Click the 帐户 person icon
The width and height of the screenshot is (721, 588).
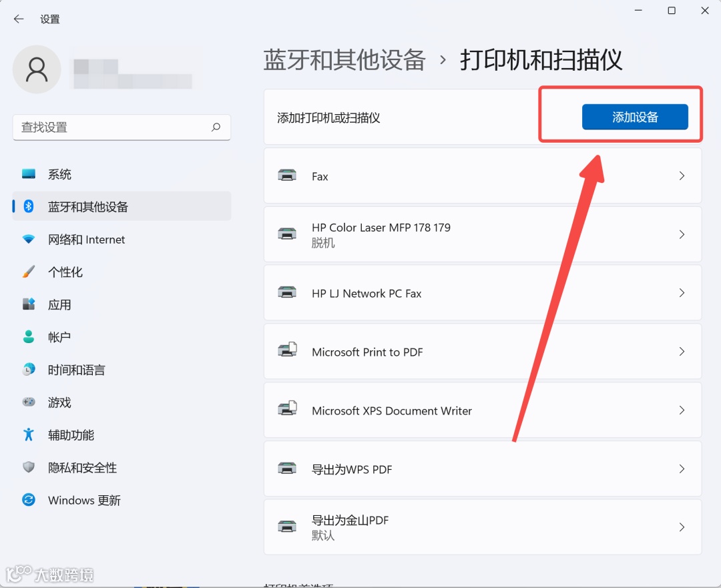click(29, 336)
